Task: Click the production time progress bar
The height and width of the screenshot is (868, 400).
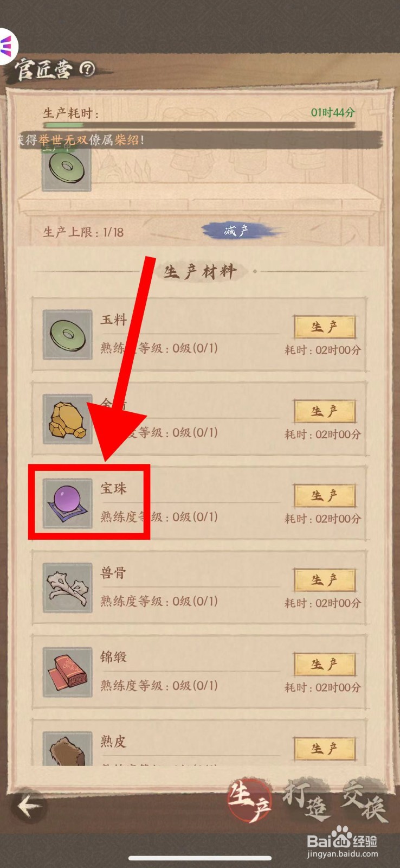Action: (199, 125)
